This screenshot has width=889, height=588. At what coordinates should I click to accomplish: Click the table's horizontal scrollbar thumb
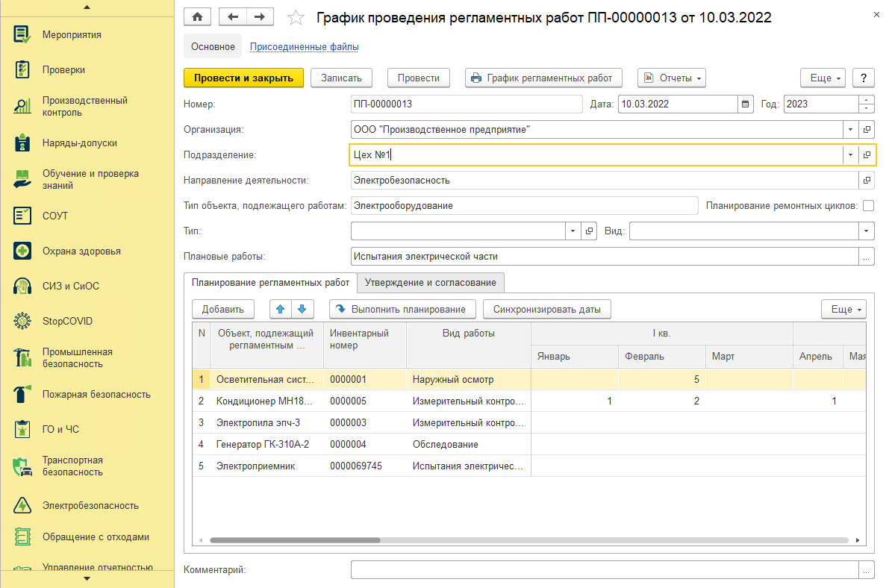pyautogui.click(x=295, y=540)
